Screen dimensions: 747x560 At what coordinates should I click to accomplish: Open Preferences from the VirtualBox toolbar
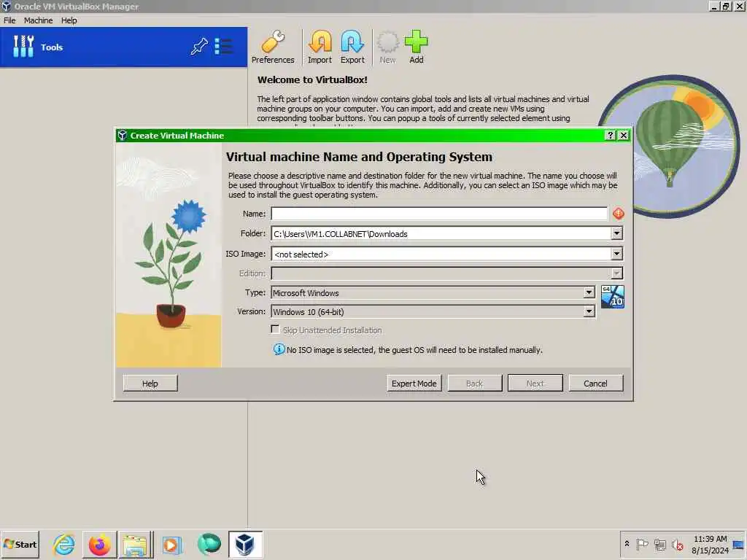[x=273, y=47]
